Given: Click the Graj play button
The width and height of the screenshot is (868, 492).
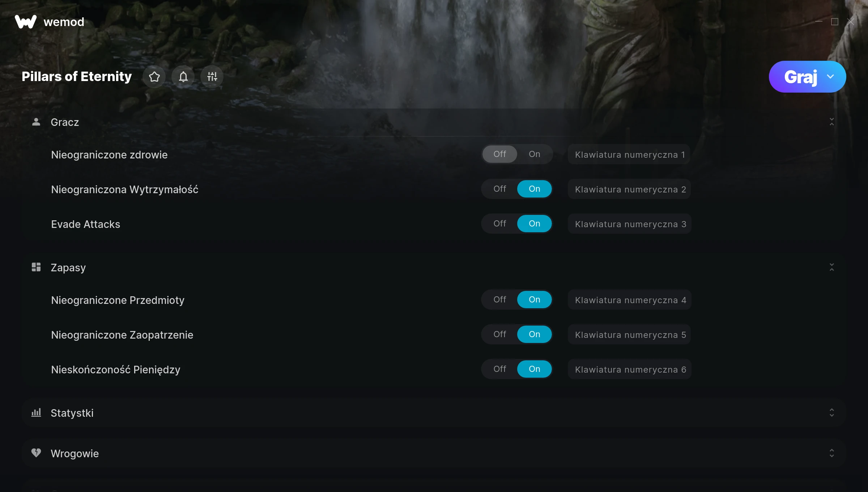Looking at the screenshot, I should 800,77.
